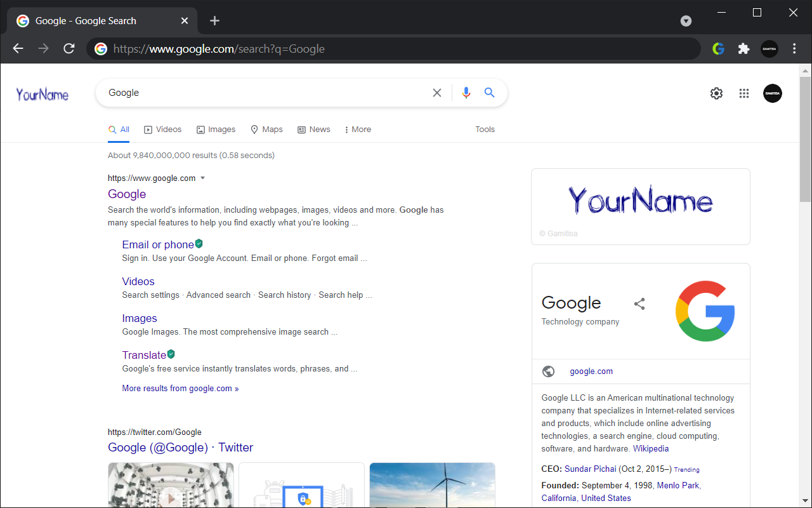Click the Trending link by CEO
Screen dimensions: 812x508
pyautogui.click(x=686, y=470)
